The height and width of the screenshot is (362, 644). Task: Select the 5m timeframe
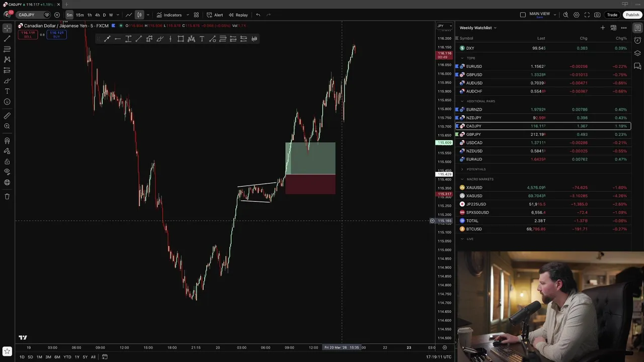click(x=69, y=15)
